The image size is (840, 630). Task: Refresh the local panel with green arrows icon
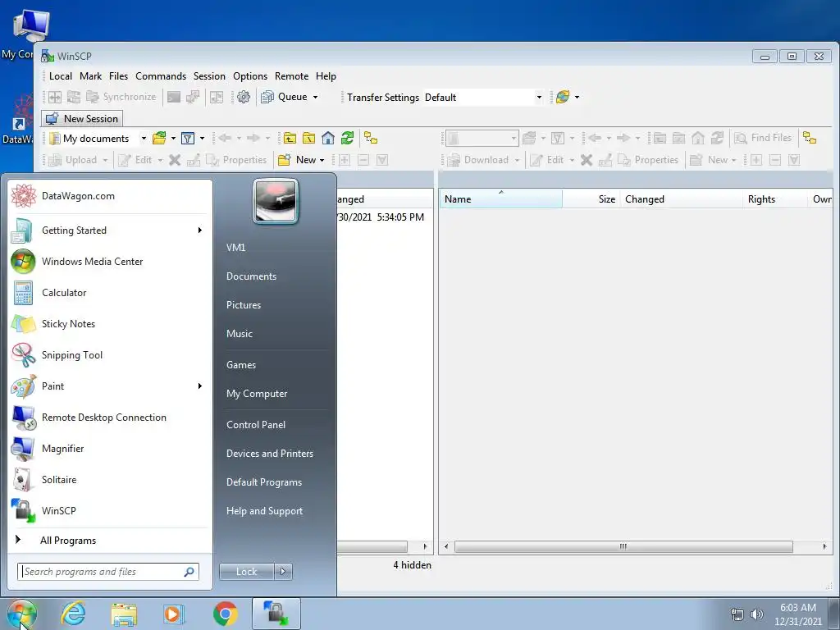(347, 138)
